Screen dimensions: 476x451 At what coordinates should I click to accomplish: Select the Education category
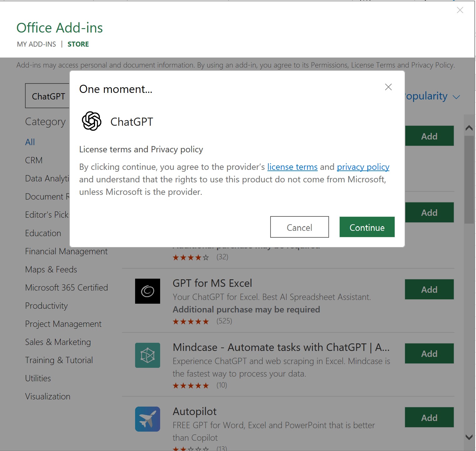click(x=43, y=233)
